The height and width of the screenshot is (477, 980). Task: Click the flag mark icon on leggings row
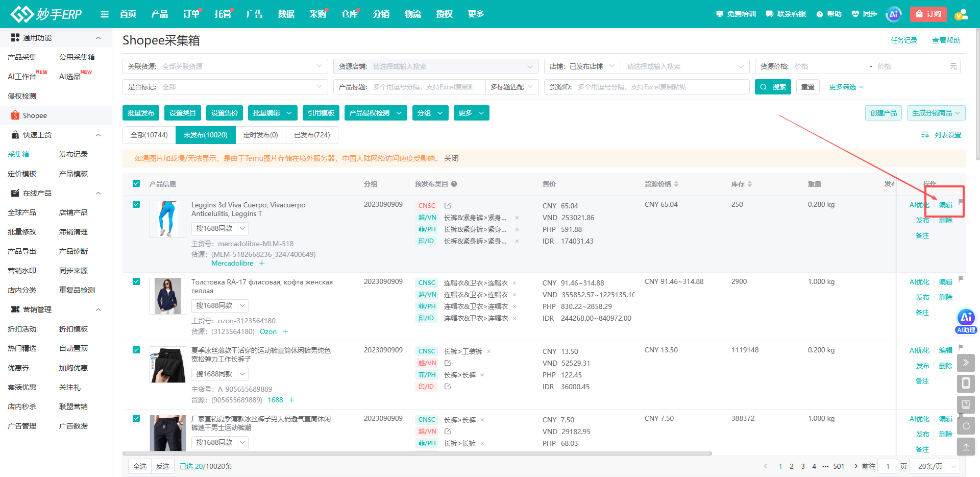961,202
